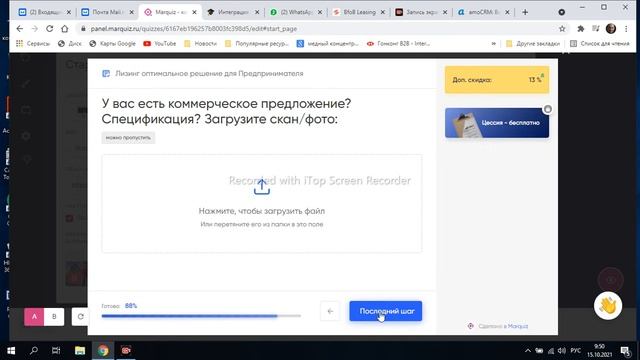Click the 'можно пропустить' label
The height and width of the screenshot is (360, 640).
pos(128,138)
